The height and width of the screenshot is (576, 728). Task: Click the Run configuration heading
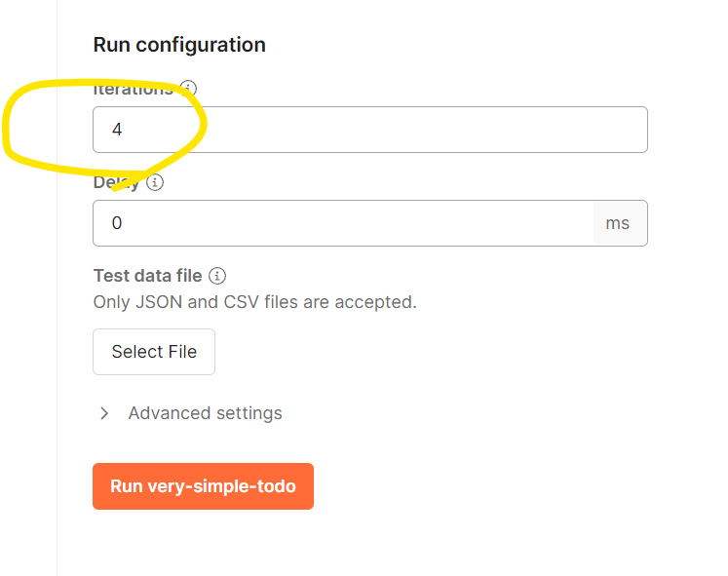pos(179,45)
